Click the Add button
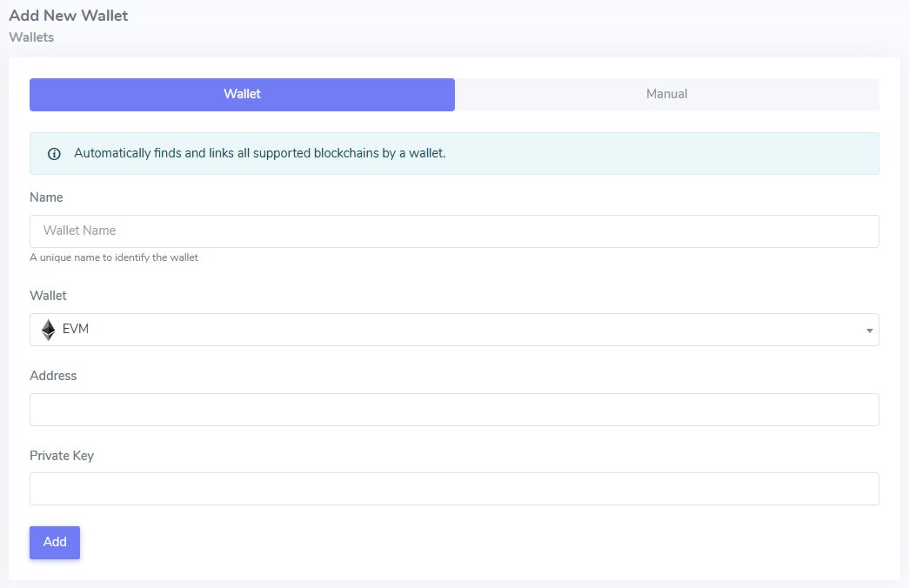 click(x=55, y=542)
